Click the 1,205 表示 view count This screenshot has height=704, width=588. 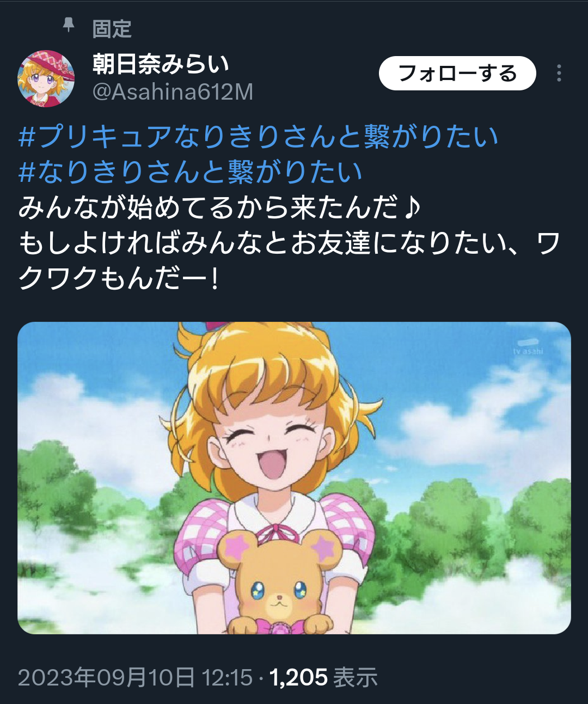coord(323,678)
